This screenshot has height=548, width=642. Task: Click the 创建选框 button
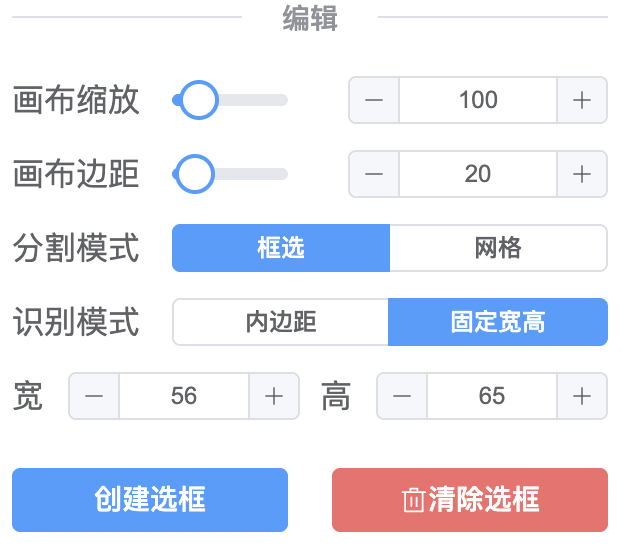150,500
